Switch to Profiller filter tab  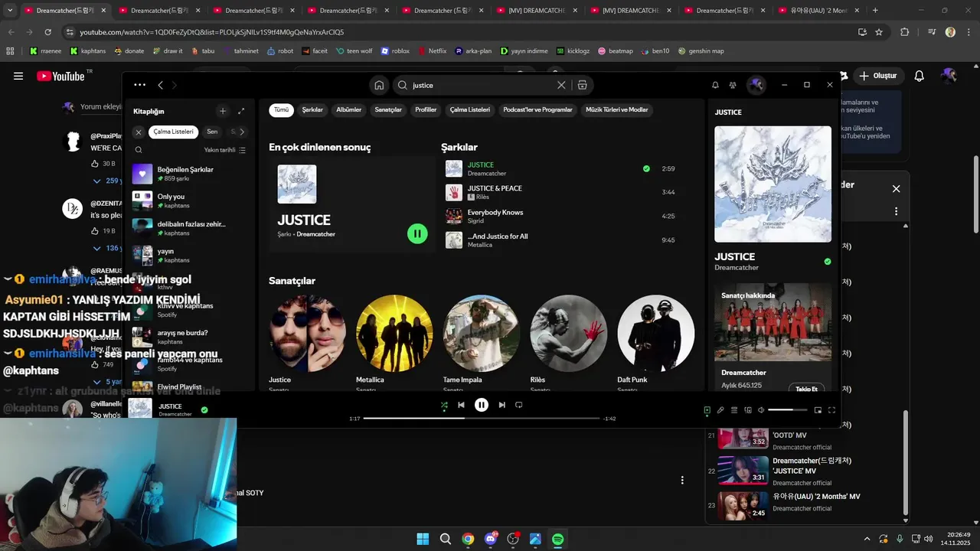pos(426,110)
